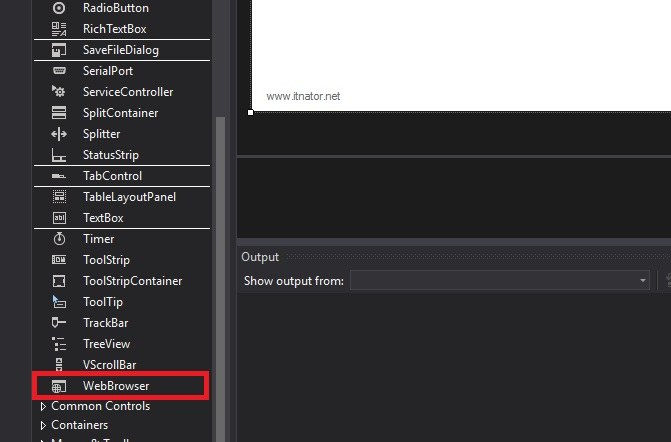Click the Timer control icon
Viewport: 671px width, 442px height.
[59, 239]
